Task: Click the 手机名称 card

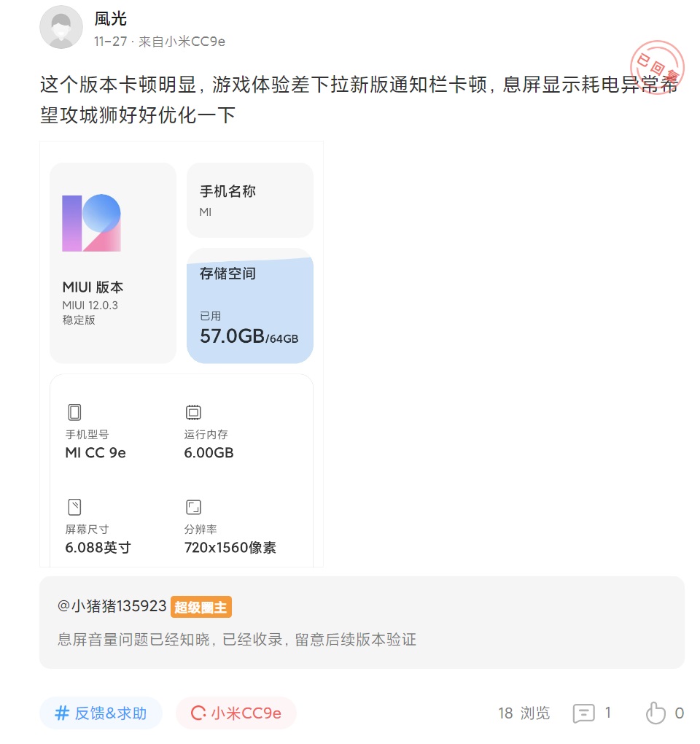Action: [x=249, y=200]
